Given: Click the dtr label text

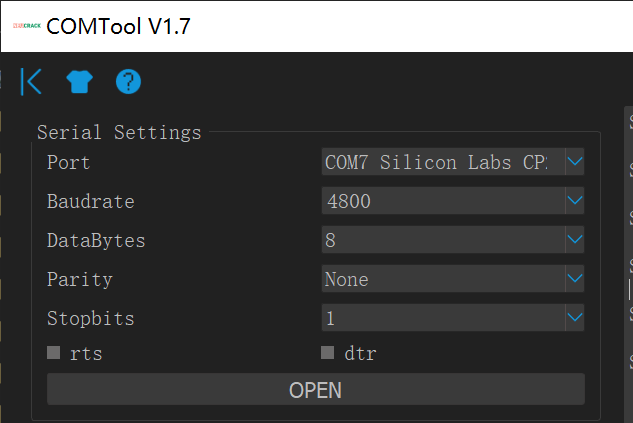Looking at the screenshot, I should click(360, 353).
